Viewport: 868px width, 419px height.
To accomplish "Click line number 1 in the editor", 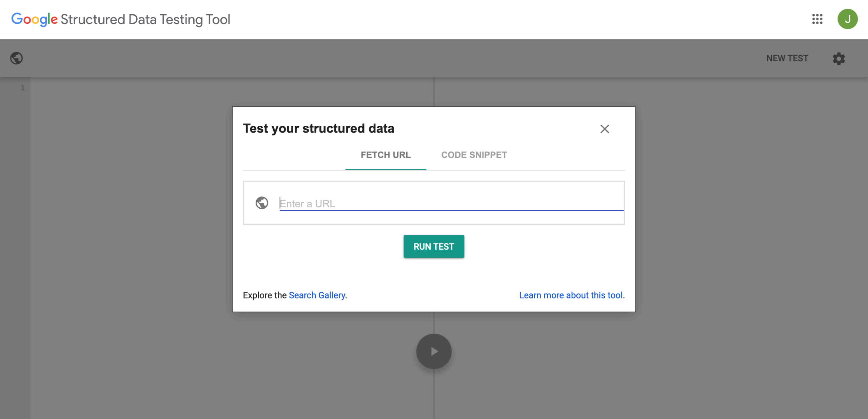I will pos(22,88).
